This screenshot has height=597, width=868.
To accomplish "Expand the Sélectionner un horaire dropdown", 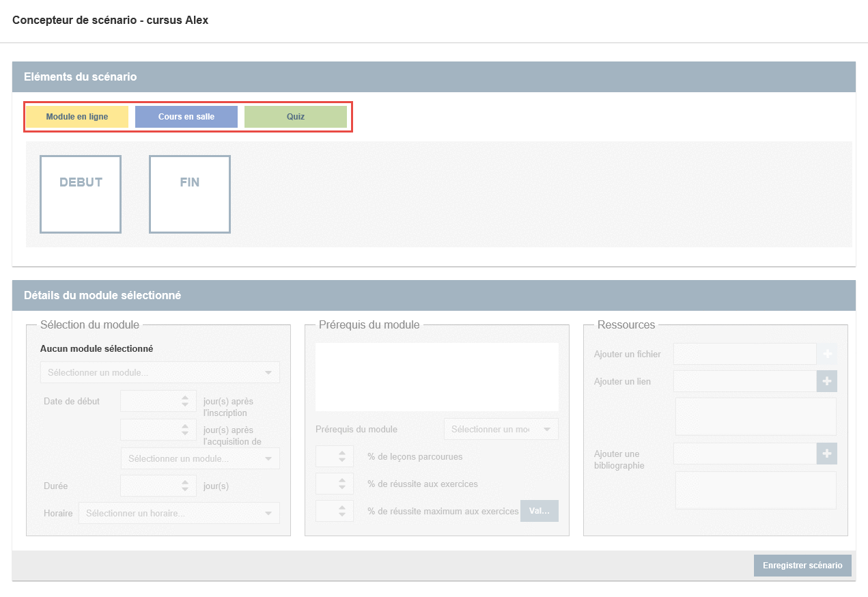I will pyautogui.click(x=179, y=513).
